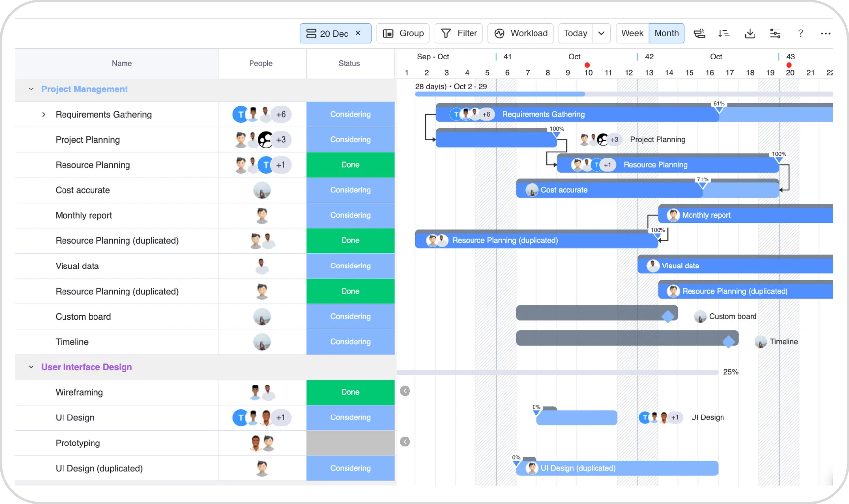Switch to Week view
The height and width of the screenshot is (504, 849).
631,33
